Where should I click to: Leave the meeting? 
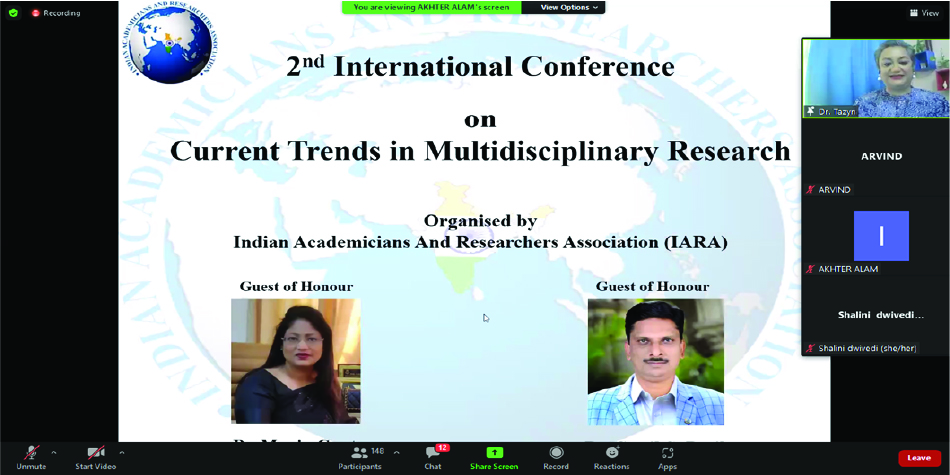click(919, 458)
